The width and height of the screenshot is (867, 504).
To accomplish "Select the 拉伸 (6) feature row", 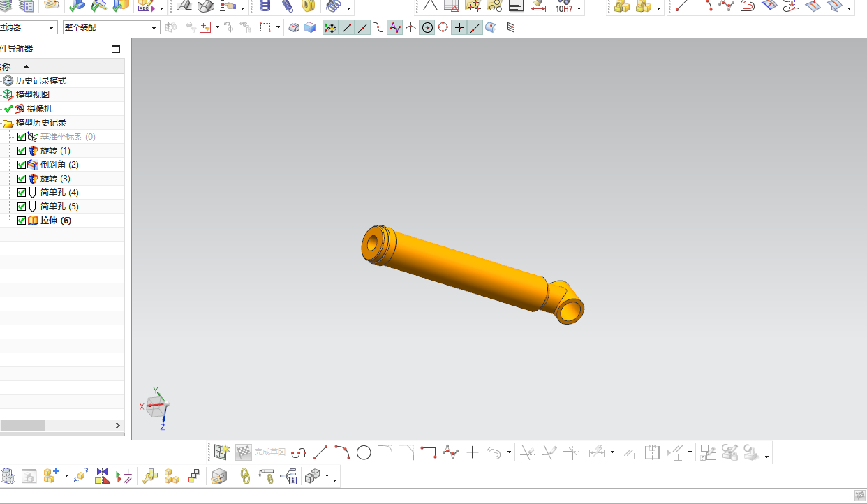I will click(x=56, y=221).
